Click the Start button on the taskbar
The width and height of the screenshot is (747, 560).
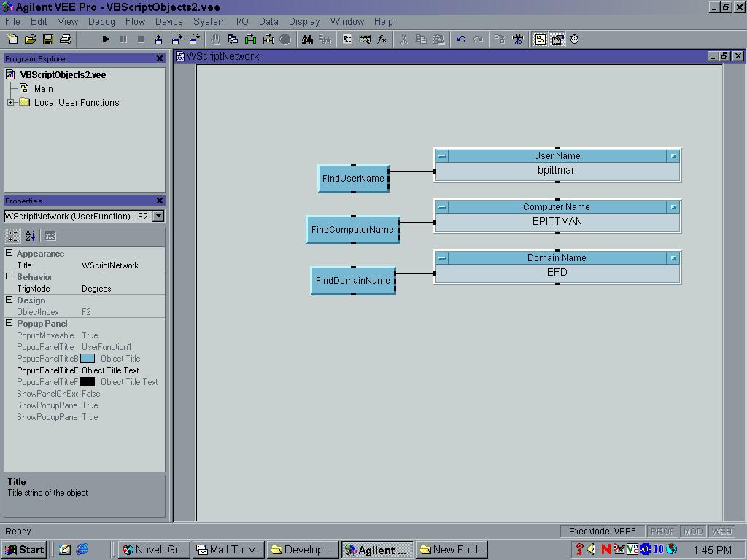pos(25,550)
